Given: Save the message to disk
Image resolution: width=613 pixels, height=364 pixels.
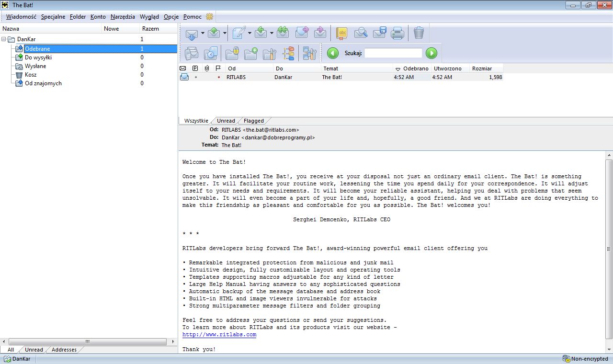Looking at the screenshot, I should pyautogui.click(x=380, y=33).
